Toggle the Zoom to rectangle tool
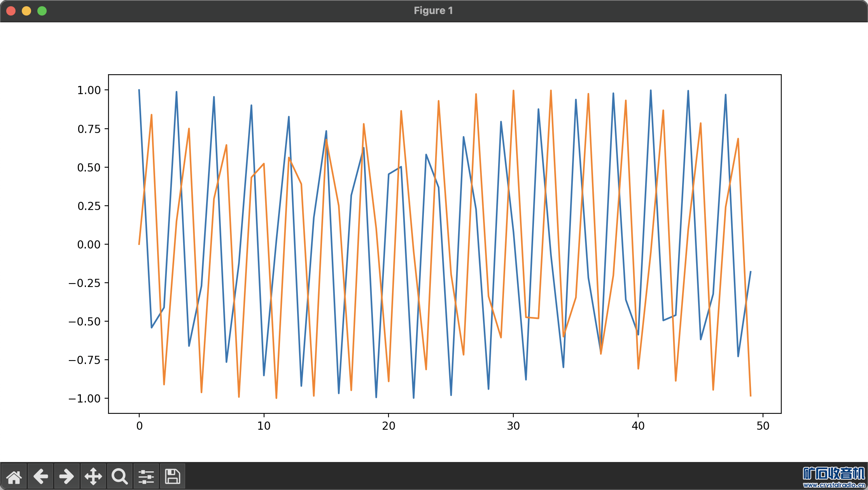This screenshot has height=490, width=868. pos(119,476)
